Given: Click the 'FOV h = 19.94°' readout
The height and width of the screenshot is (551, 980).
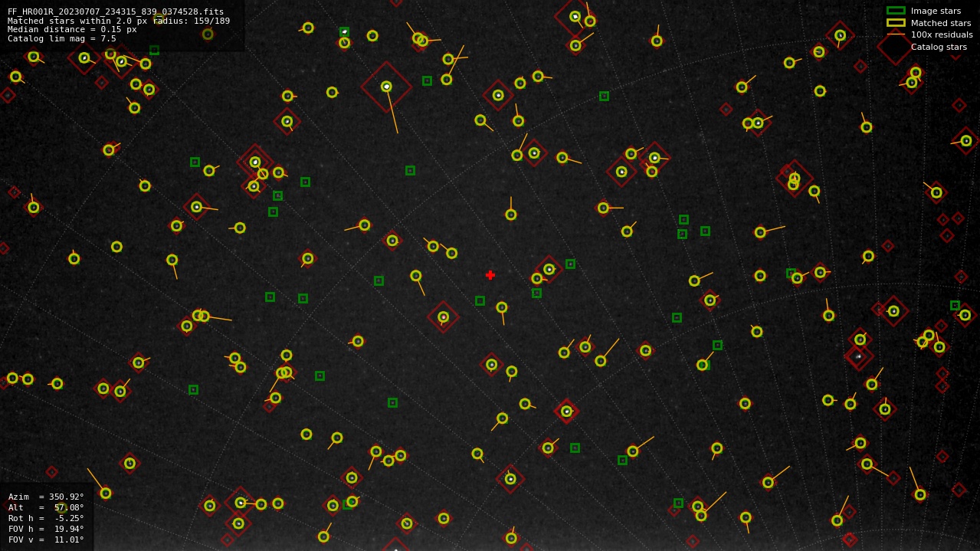Looking at the screenshot, I should click(x=46, y=529).
